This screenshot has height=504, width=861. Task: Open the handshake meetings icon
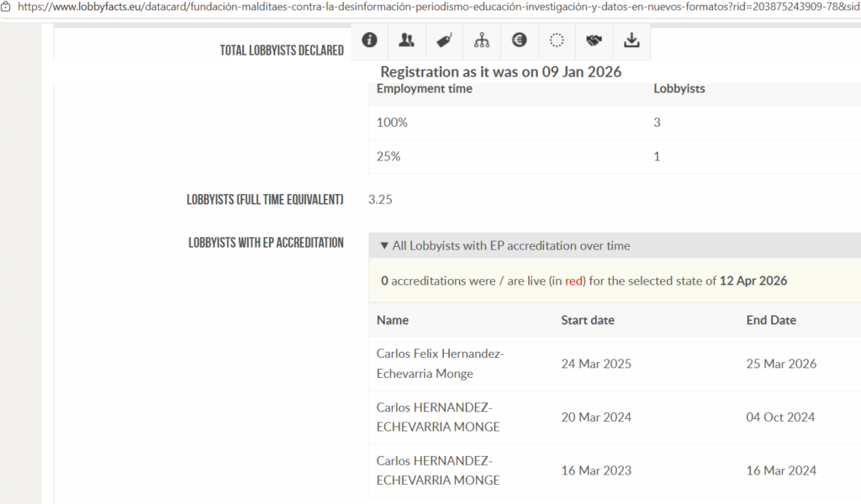pyautogui.click(x=593, y=40)
